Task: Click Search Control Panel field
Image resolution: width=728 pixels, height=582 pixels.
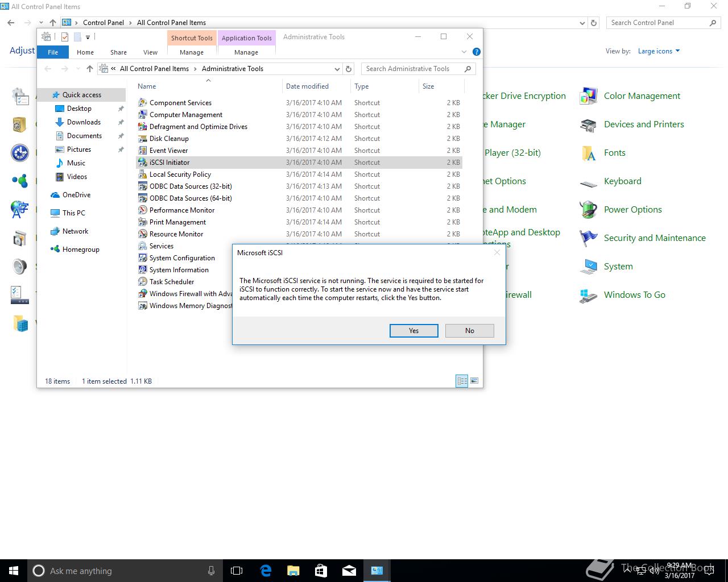Action: pyautogui.click(x=663, y=23)
